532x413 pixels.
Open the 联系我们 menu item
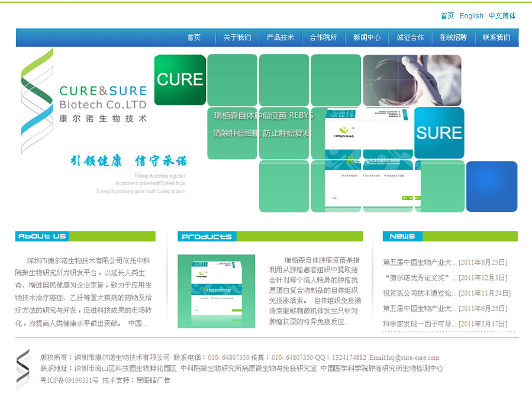496,37
